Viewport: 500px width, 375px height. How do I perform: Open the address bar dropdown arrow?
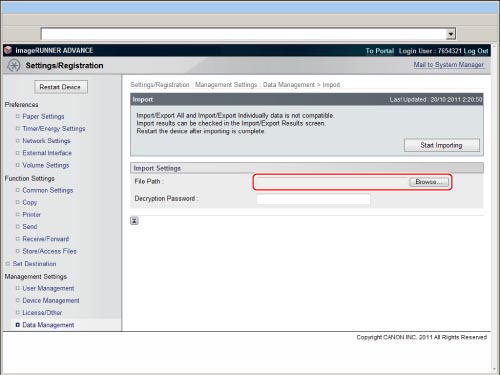(x=451, y=34)
